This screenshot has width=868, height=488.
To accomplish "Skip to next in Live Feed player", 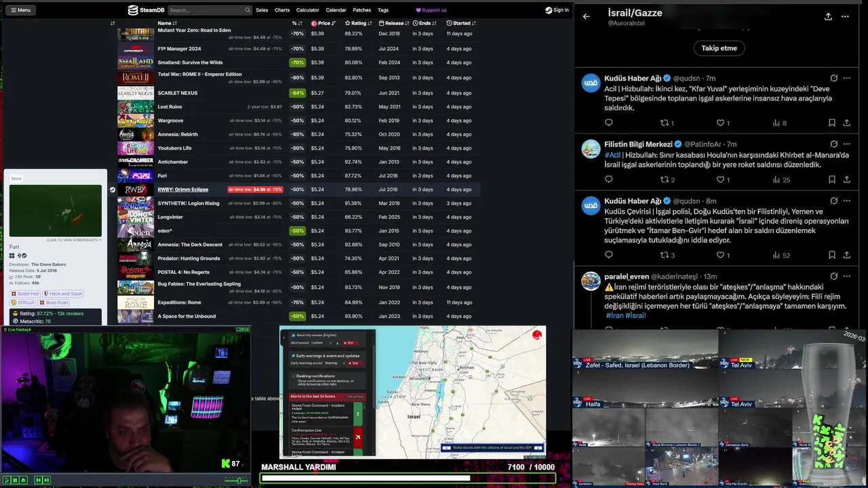I will coord(46,480).
